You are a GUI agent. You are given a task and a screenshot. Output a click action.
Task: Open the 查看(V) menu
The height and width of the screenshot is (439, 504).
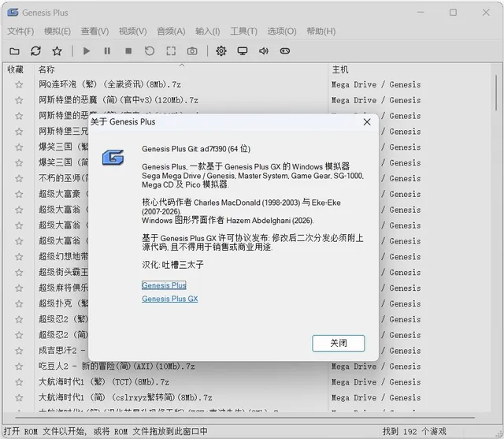[x=94, y=32]
